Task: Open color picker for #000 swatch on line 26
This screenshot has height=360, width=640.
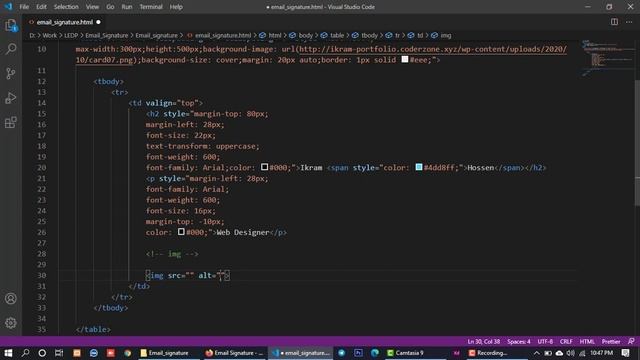Action: pyautogui.click(x=181, y=232)
